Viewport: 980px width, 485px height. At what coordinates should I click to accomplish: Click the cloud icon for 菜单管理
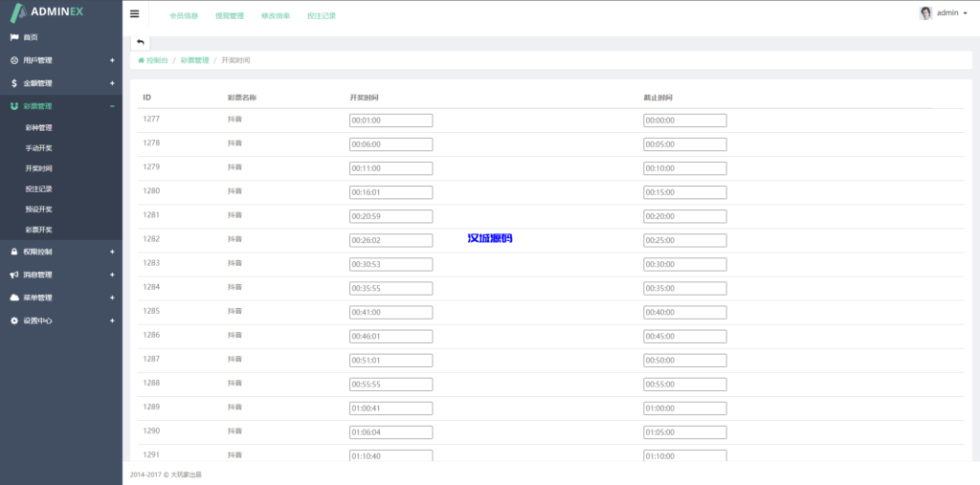14,298
